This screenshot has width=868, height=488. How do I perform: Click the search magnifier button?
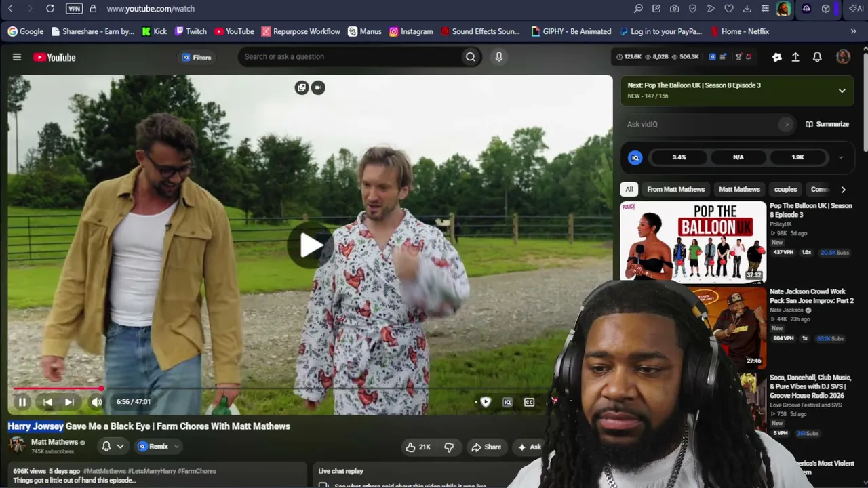click(x=471, y=57)
